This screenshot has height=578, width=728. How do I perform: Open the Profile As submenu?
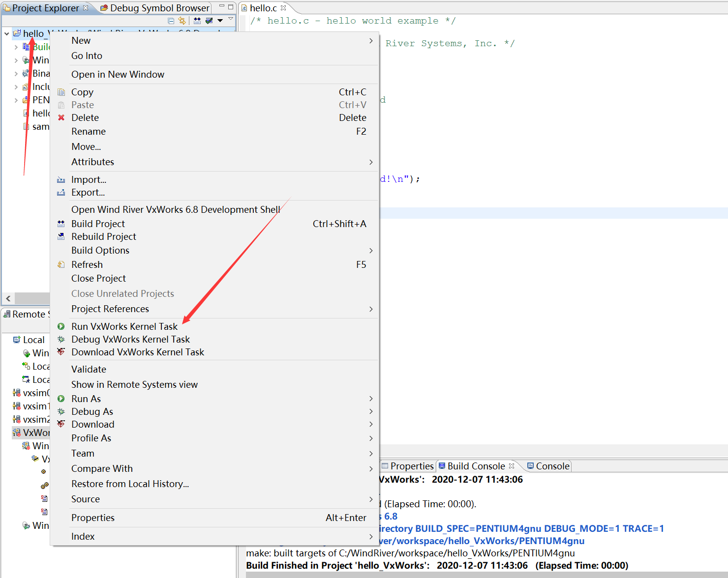(214, 438)
